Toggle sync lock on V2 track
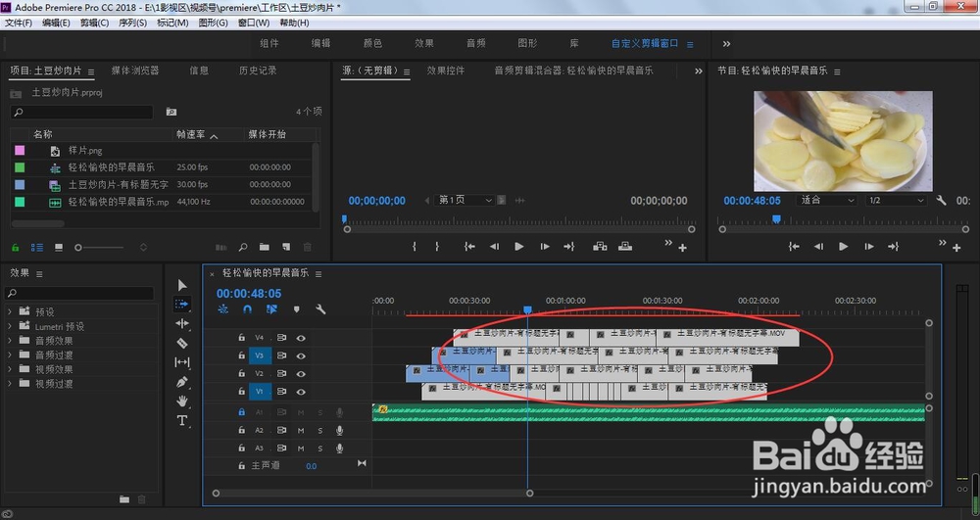This screenshot has width=980, height=520. (x=282, y=373)
